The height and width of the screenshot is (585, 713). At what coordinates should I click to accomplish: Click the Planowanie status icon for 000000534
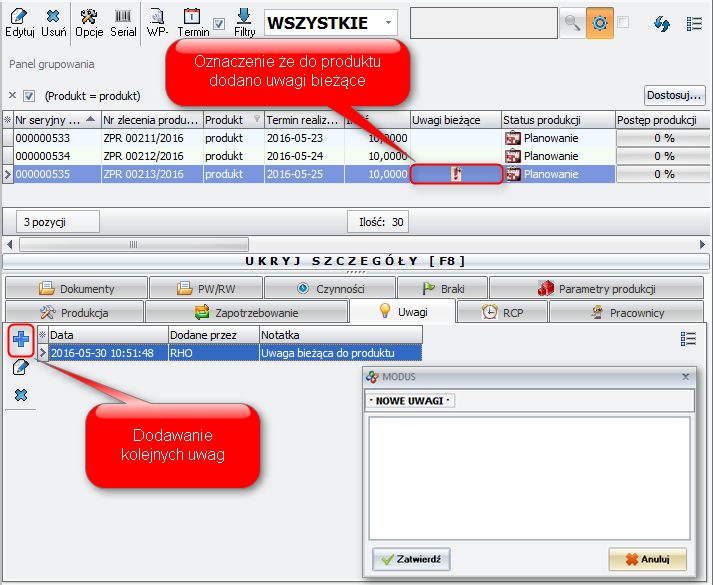click(x=513, y=156)
